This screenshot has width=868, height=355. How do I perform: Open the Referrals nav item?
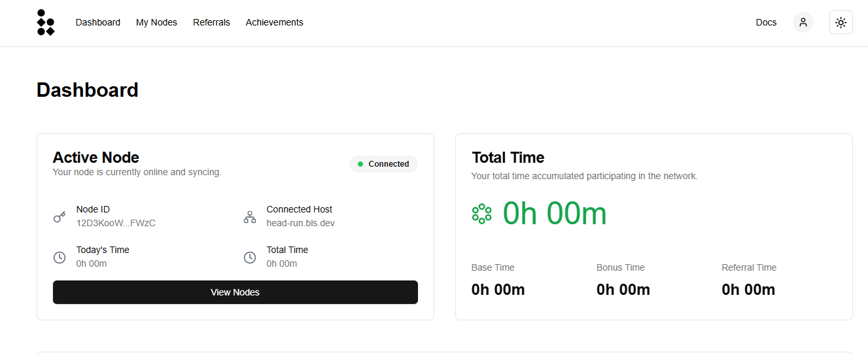click(x=211, y=22)
